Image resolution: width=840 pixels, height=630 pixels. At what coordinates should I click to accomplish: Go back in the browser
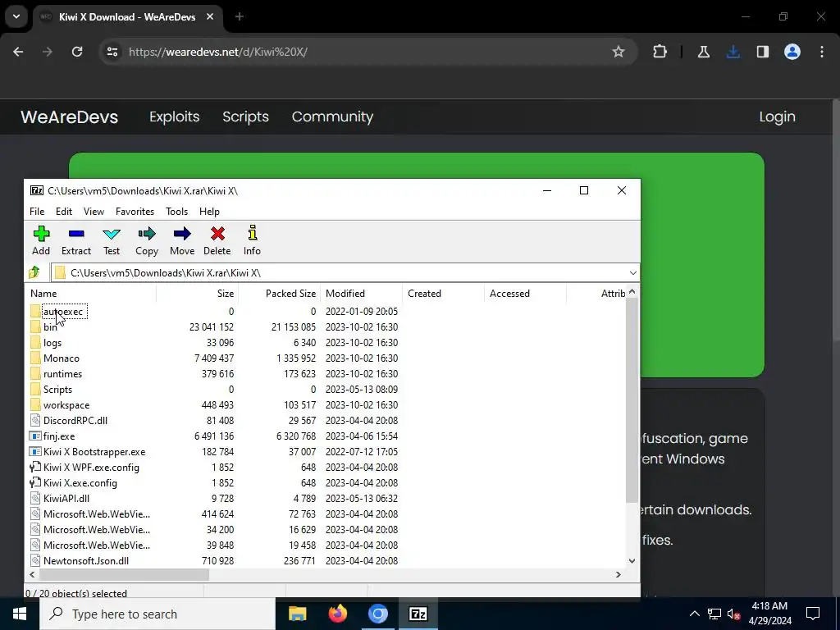point(18,52)
